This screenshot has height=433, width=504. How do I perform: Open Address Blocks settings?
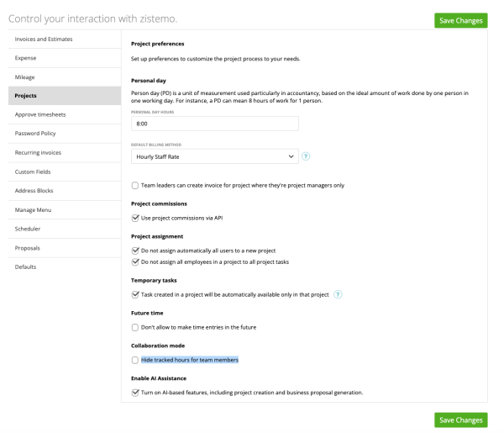pyautogui.click(x=65, y=191)
